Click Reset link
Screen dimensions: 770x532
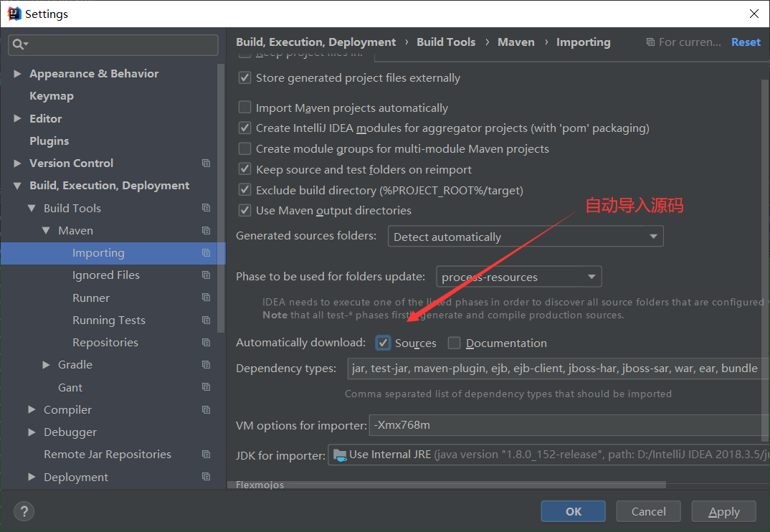coord(746,42)
